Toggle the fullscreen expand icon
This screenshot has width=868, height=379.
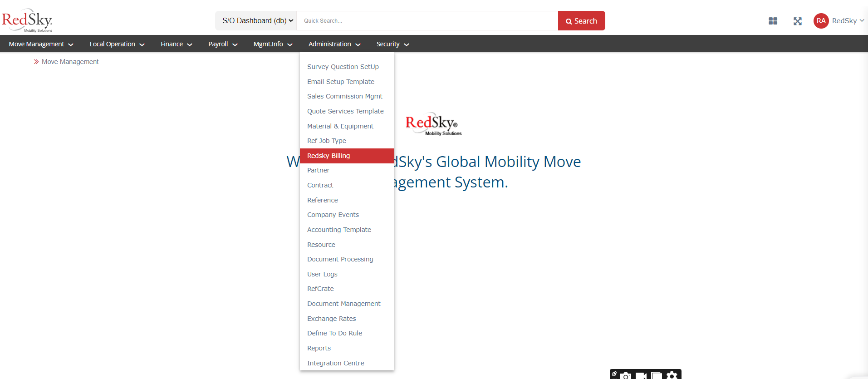(798, 21)
